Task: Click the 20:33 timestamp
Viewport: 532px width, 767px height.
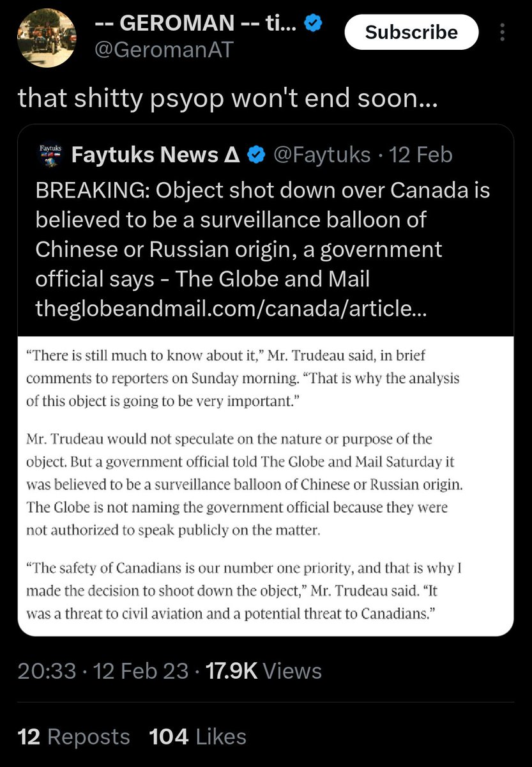Action: pyautogui.click(x=49, y=671)
